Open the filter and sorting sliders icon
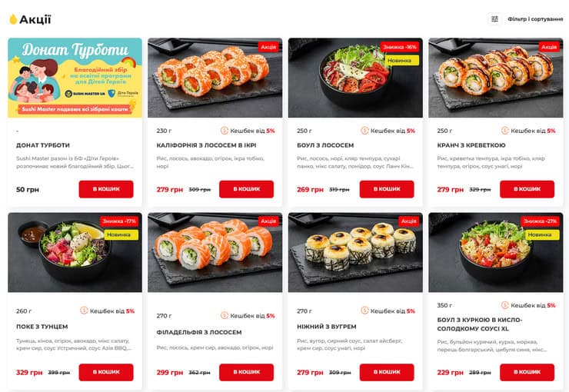The height and width of the screenshot is (392, 569). pos(494,19)
